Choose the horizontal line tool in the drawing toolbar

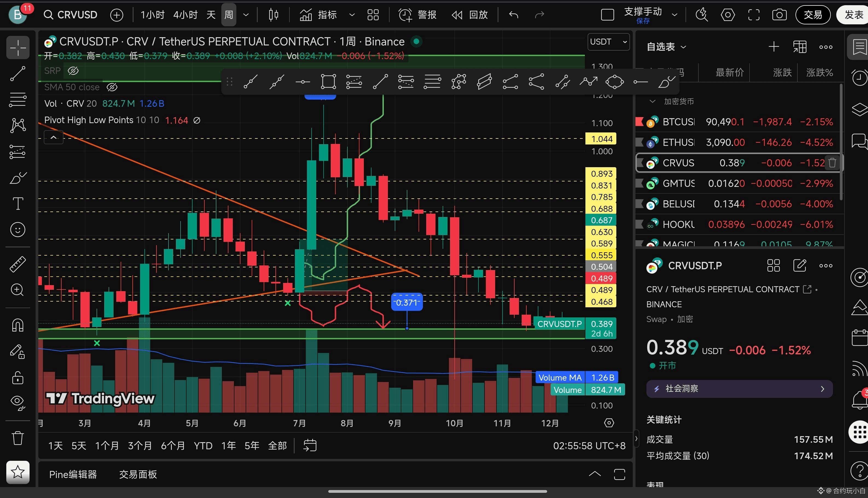(x=303, y=82)
